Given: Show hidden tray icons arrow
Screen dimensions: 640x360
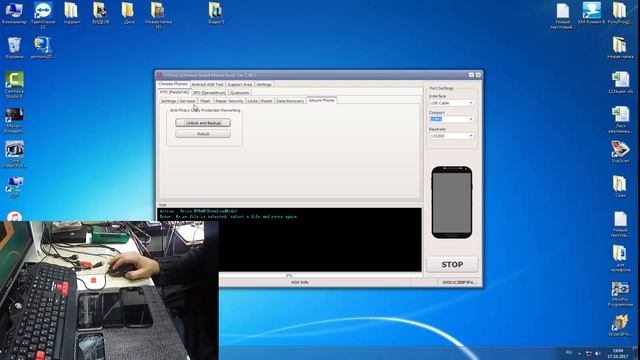Looking at the screenshot, I should coord(580,353).
